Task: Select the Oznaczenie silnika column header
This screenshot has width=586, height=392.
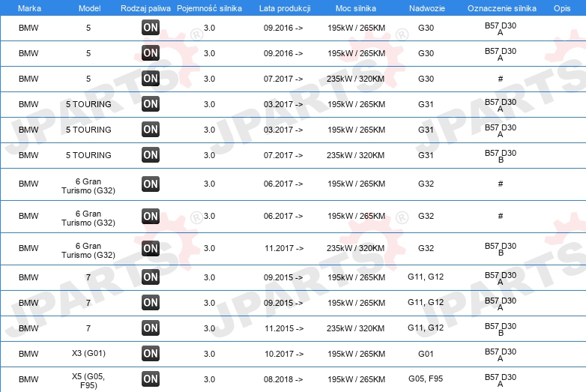Action: tap(501, 8)
